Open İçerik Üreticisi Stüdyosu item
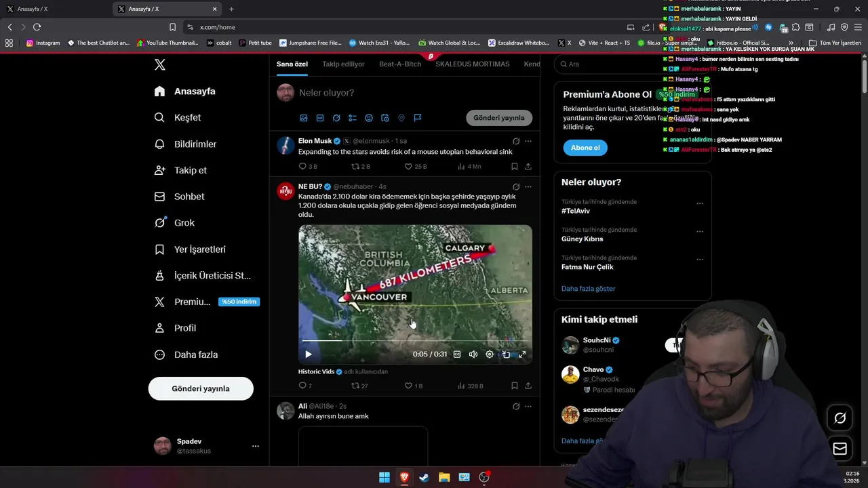Image resolution: width=868 pixels, height=488 pixels. [202, 275]
